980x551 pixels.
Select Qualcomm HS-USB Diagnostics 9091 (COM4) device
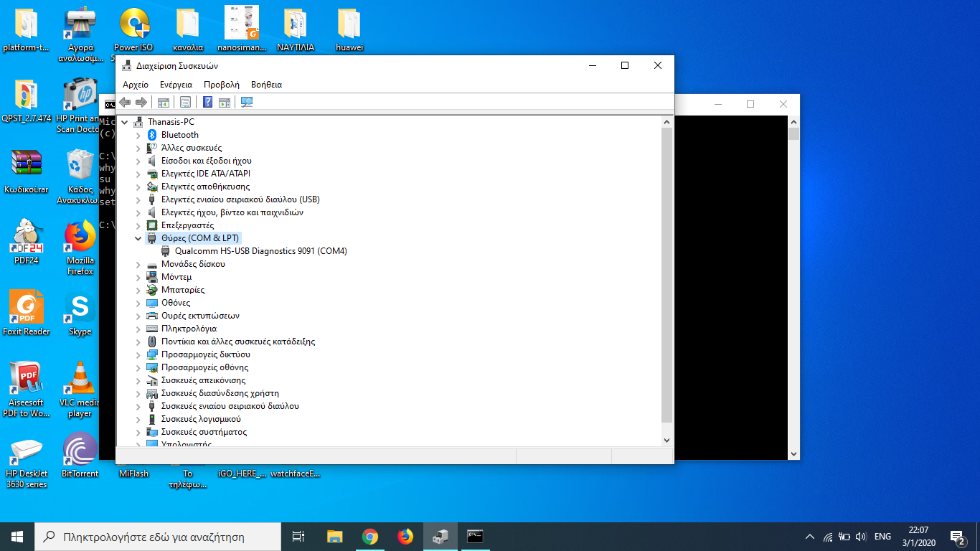[260, 251]
